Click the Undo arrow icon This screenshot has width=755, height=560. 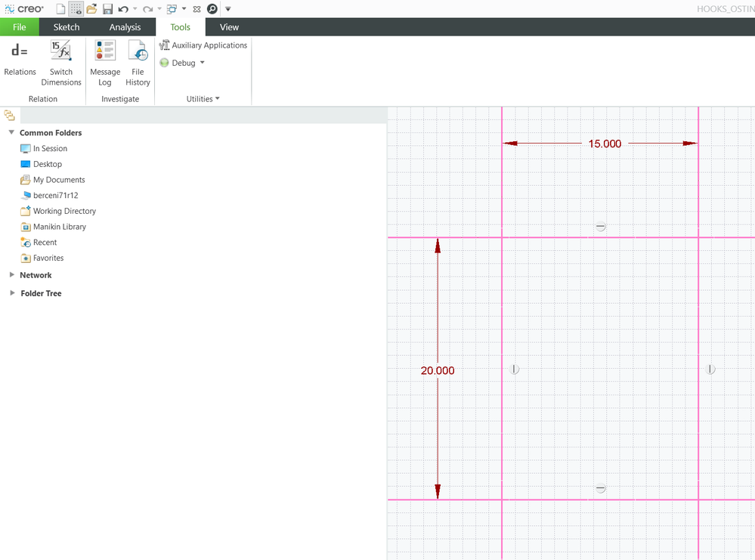click(123, 9)
